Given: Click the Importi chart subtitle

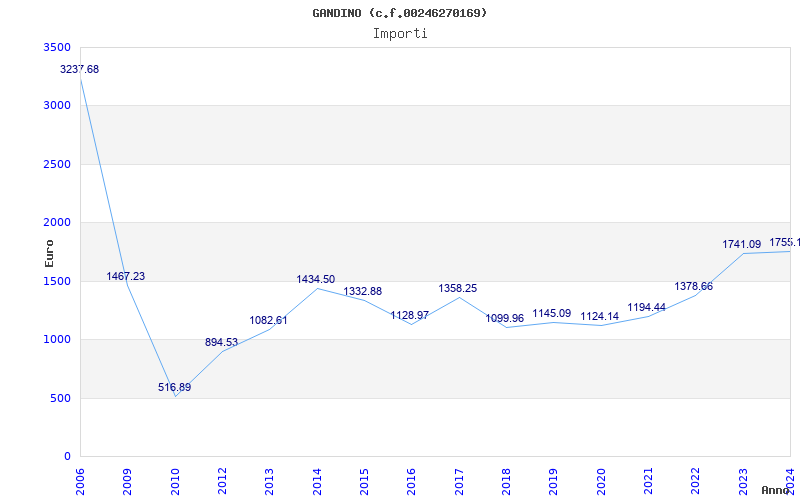Looking at the screenshot, I should 400,34.
